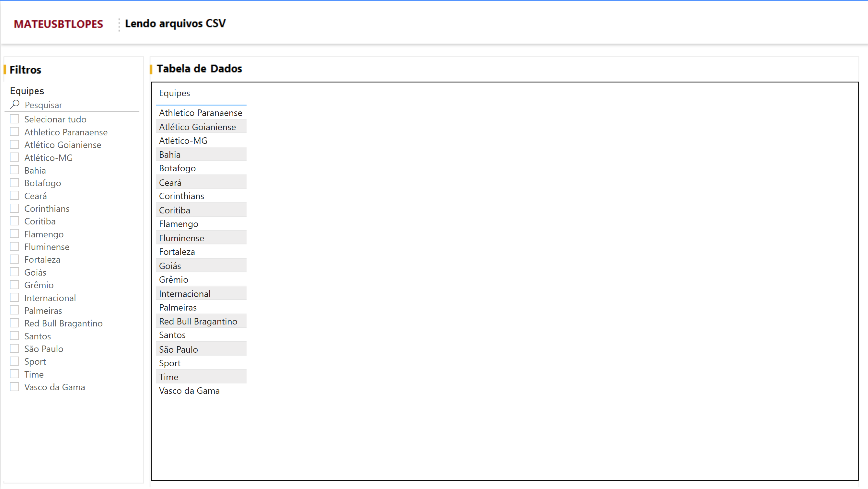
Task: Tick the Athletico Paranaense filter checkbox
Action: coord(15,132)
